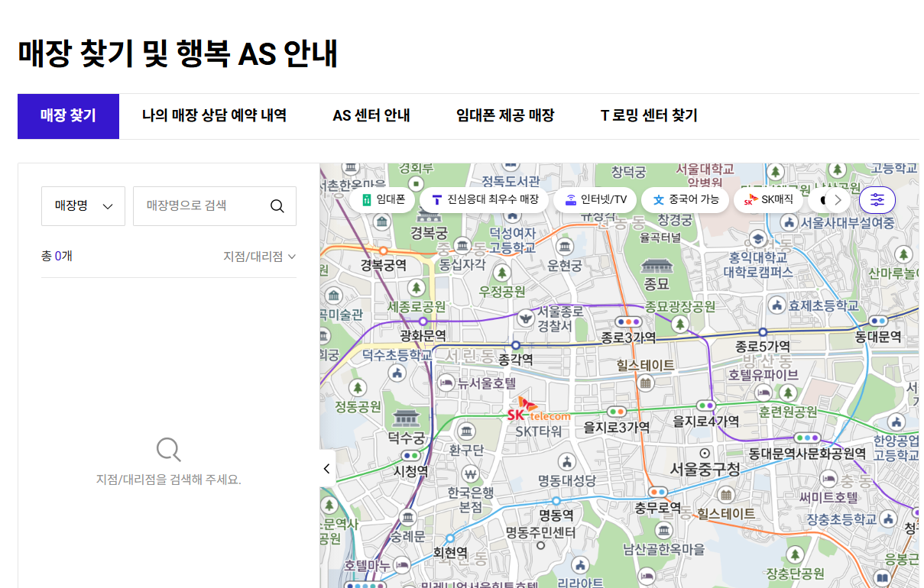This screenshot has height=588, width=924.
Task: Toggle the 인터넷/TV filter chip
Action: pyautogui.click(x=595, y=200)
